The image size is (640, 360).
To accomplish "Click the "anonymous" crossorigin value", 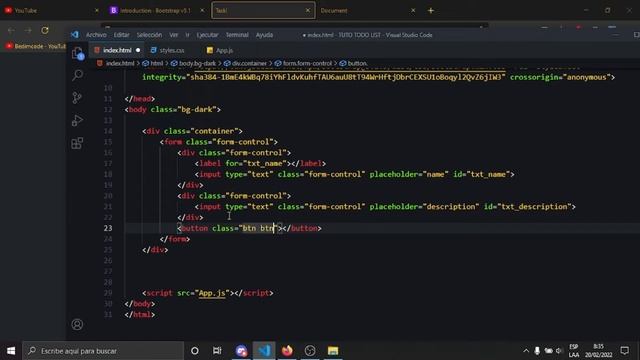I will [587, 77].
